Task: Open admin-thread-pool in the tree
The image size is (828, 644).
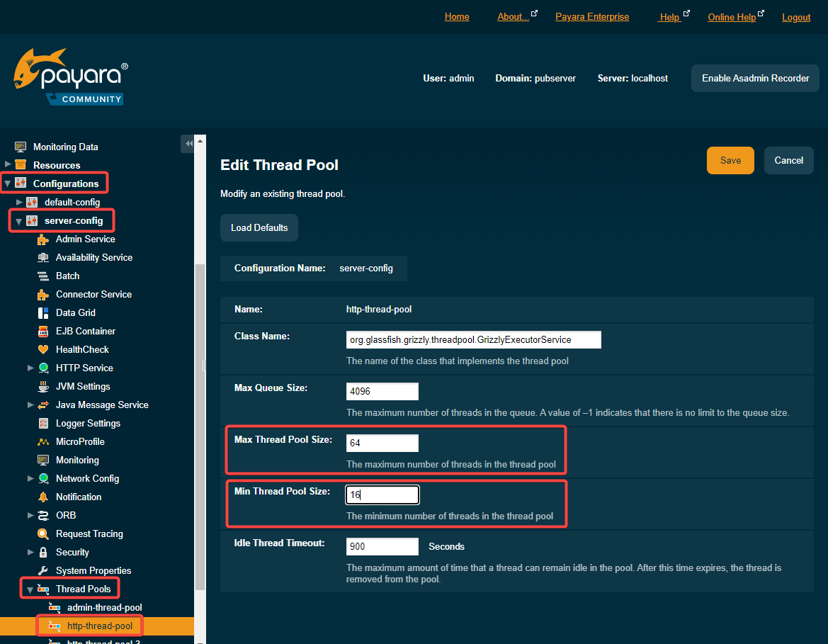Action: (104, 607)
